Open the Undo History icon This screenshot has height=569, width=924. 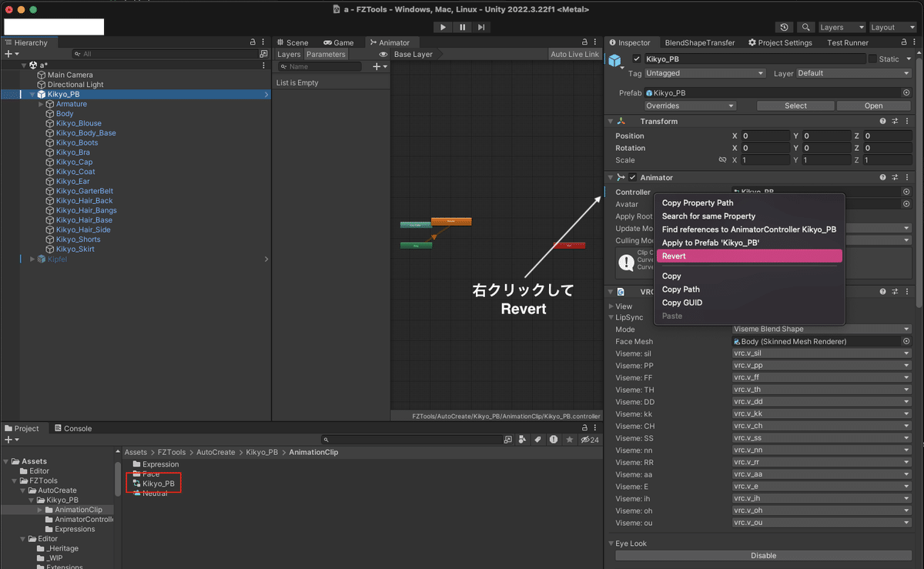tap(785, 27)
